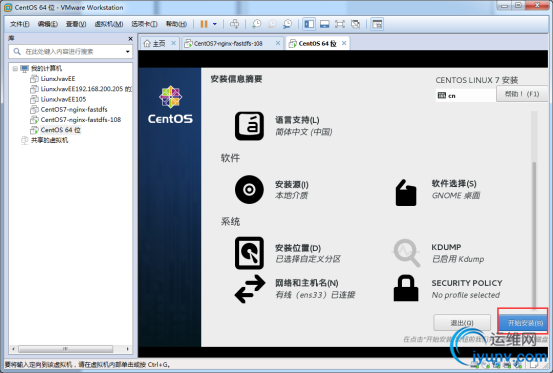The width and height of the screenshot is (553, 373).
Task: Click the 退出(Q) button
Action: click(462, 323)
